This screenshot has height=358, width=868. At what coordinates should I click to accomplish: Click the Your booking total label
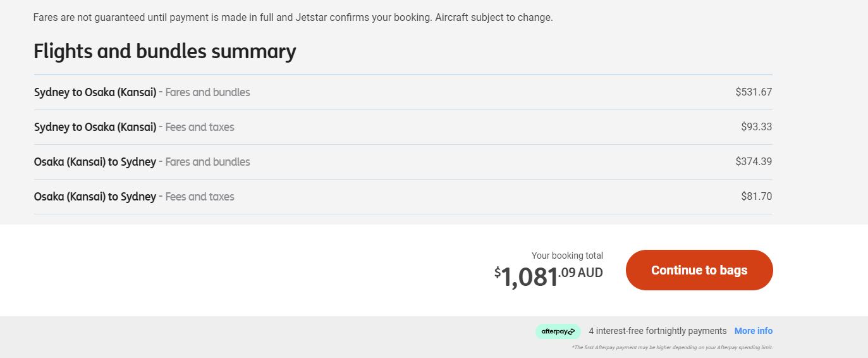coord(567,256)
